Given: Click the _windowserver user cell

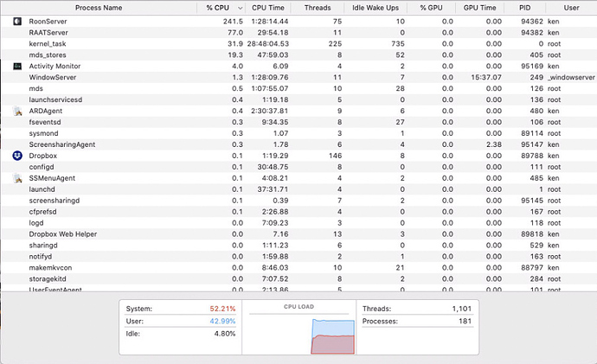Looking at the screenshot, I should pyautogui.click(x=571, y=77).
